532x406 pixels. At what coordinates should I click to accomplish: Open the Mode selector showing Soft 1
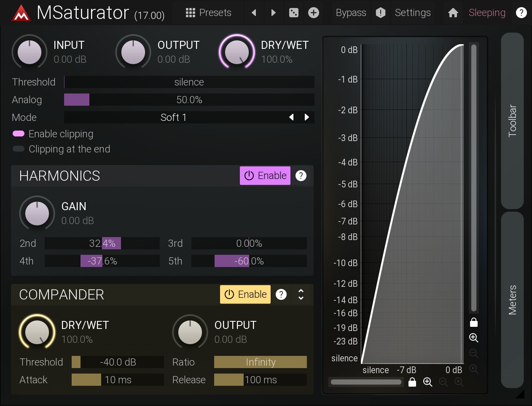point(173,118)
